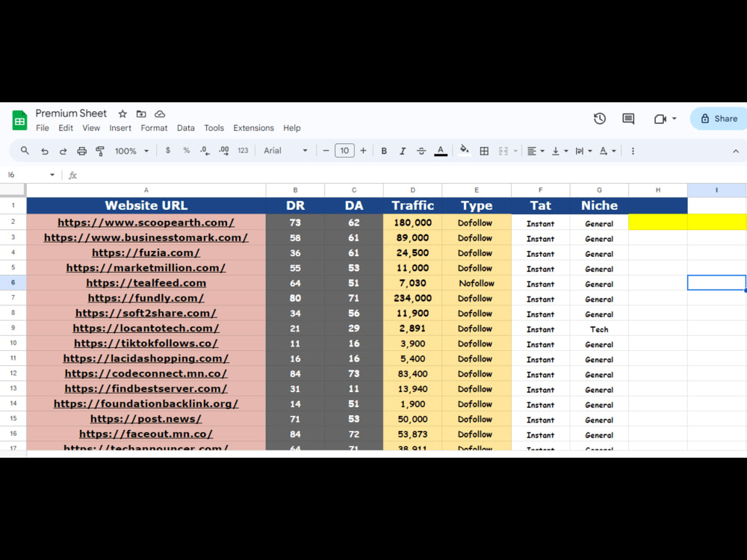Select column A header
This screenshot has height=560, width=747.
tap(146, 190)
